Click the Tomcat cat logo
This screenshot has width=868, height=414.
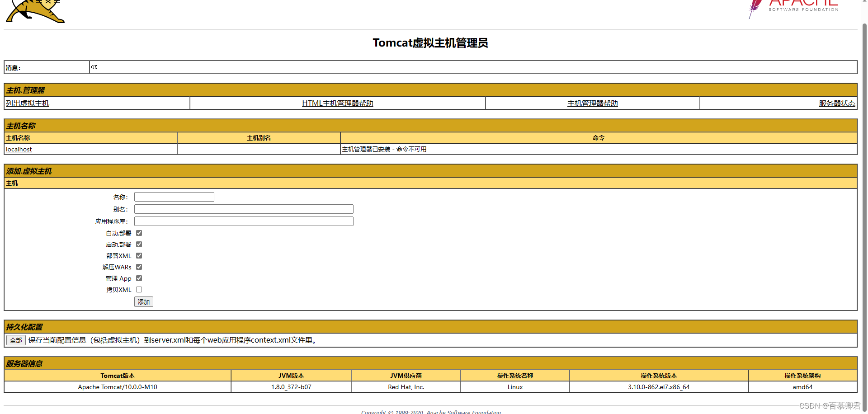35,11
